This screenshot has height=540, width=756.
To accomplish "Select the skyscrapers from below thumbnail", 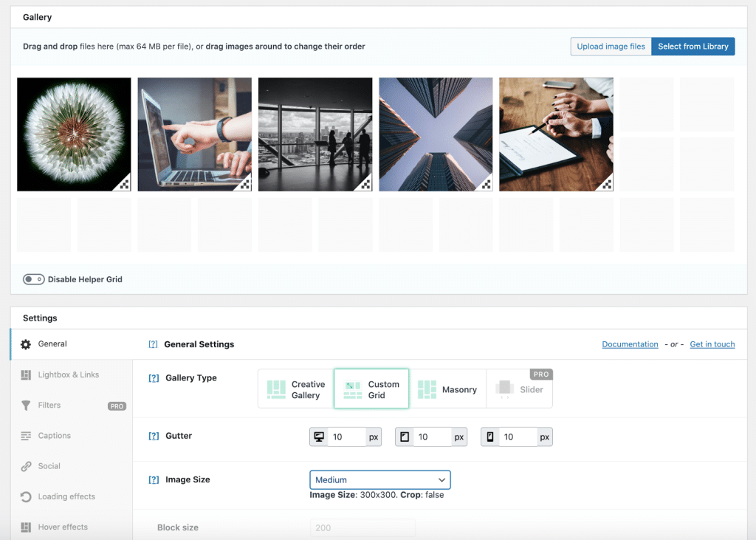I will [x=436, y=134].
